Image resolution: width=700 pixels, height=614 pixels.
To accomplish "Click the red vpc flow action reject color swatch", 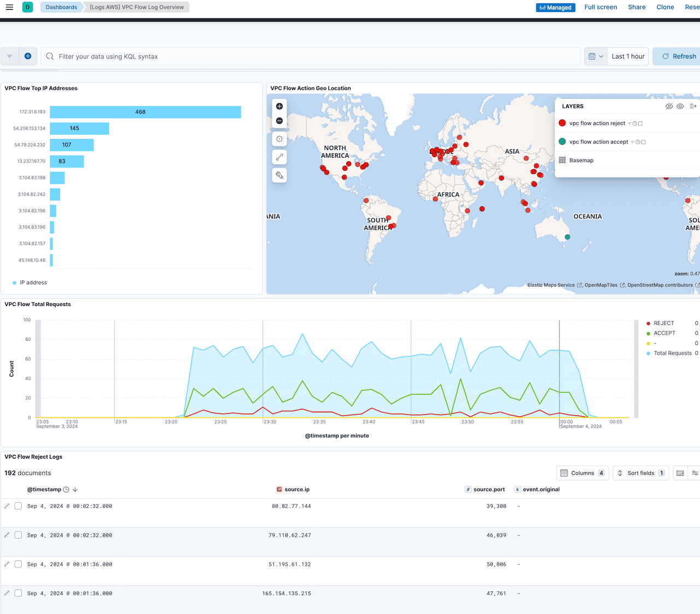I will [562, 123].
